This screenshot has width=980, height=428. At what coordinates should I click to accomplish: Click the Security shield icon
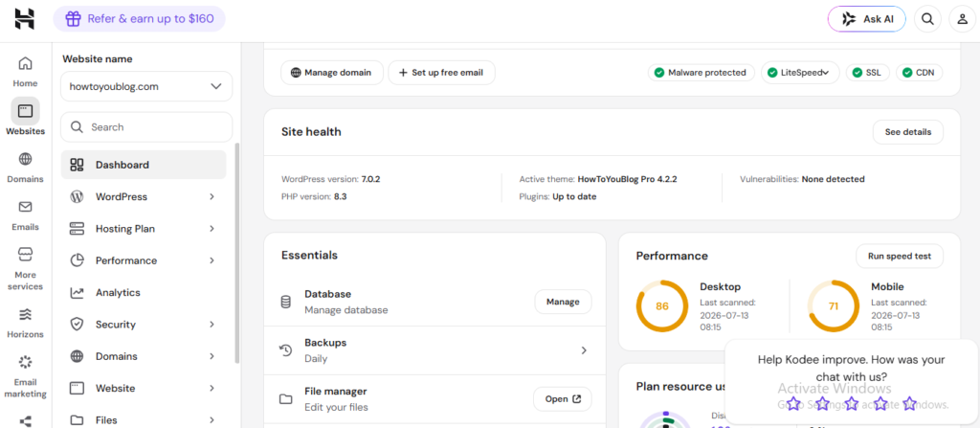pos(77,325)
